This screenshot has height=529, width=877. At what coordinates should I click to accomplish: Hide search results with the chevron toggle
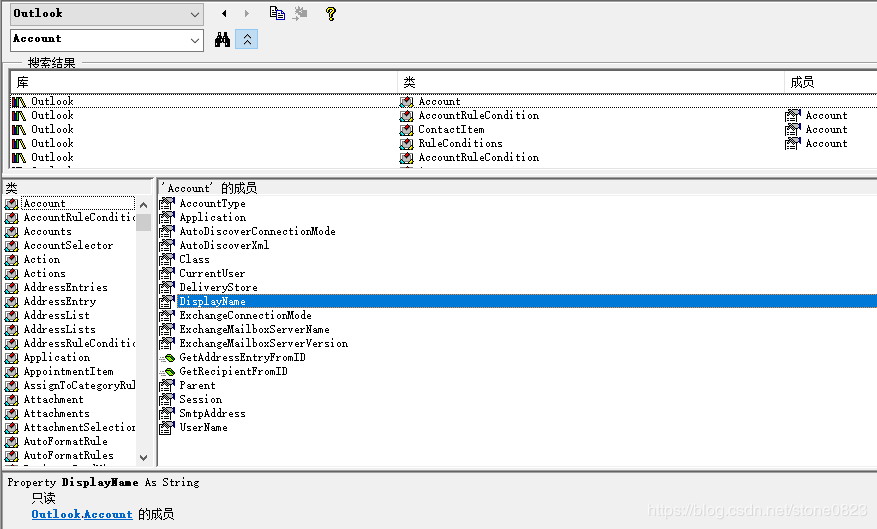pos(247,40)
